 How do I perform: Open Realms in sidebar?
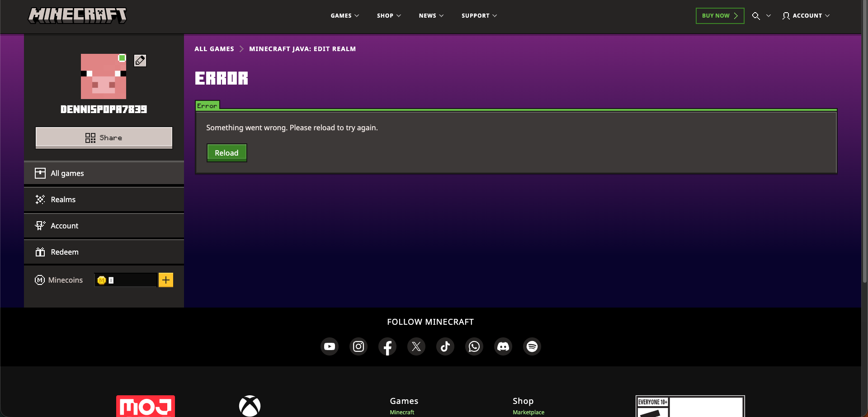[104, 199]
